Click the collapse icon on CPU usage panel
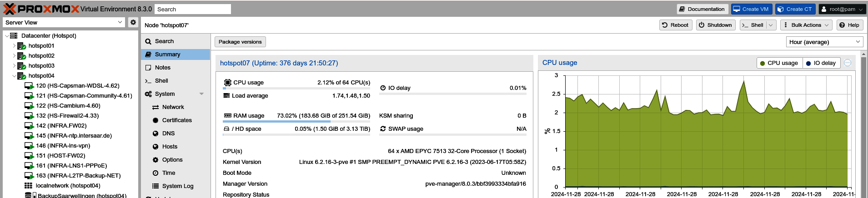This screenshot has height=198, width=868. pos(848,63)
